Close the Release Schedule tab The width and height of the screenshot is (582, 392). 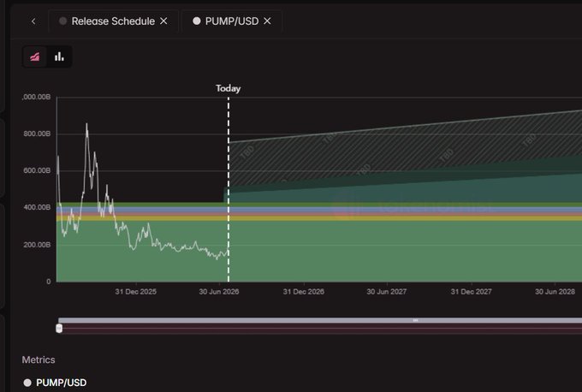pos(163,21)
